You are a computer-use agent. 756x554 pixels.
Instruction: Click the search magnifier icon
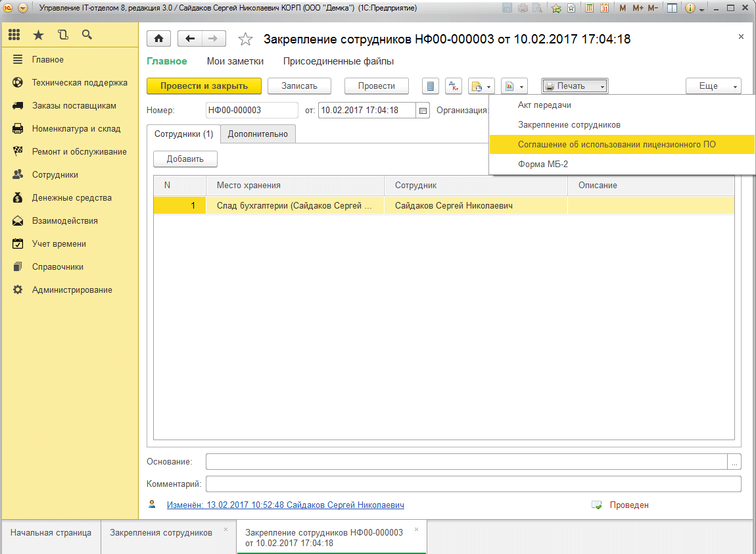click(x=87, y=35)
